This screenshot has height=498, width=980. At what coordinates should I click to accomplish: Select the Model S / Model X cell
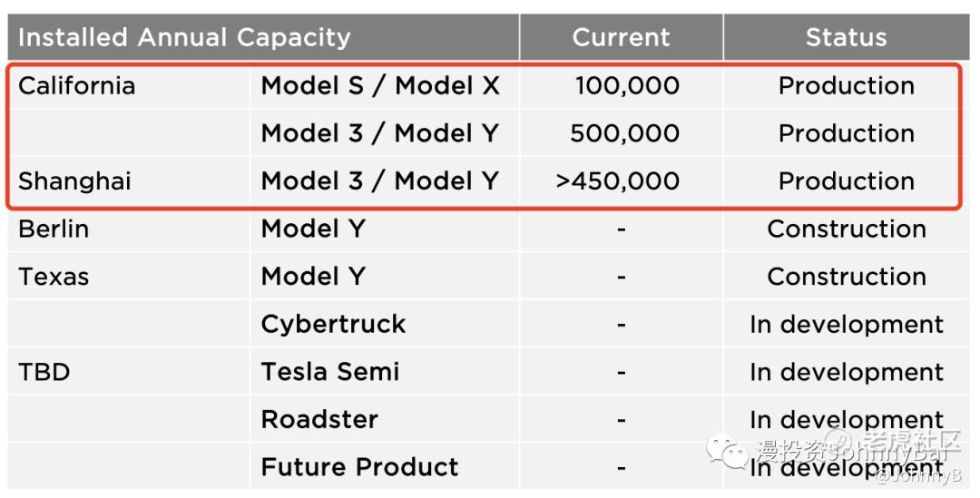380,85
